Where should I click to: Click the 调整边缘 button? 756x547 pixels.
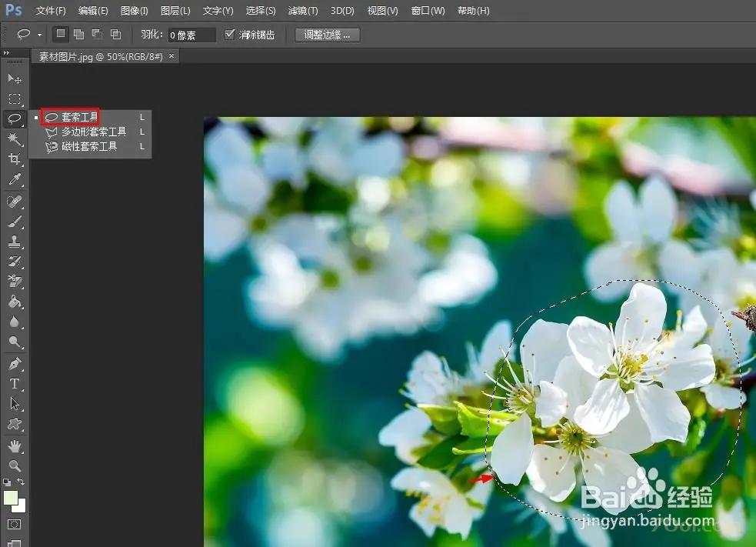[x=328, y=35]
